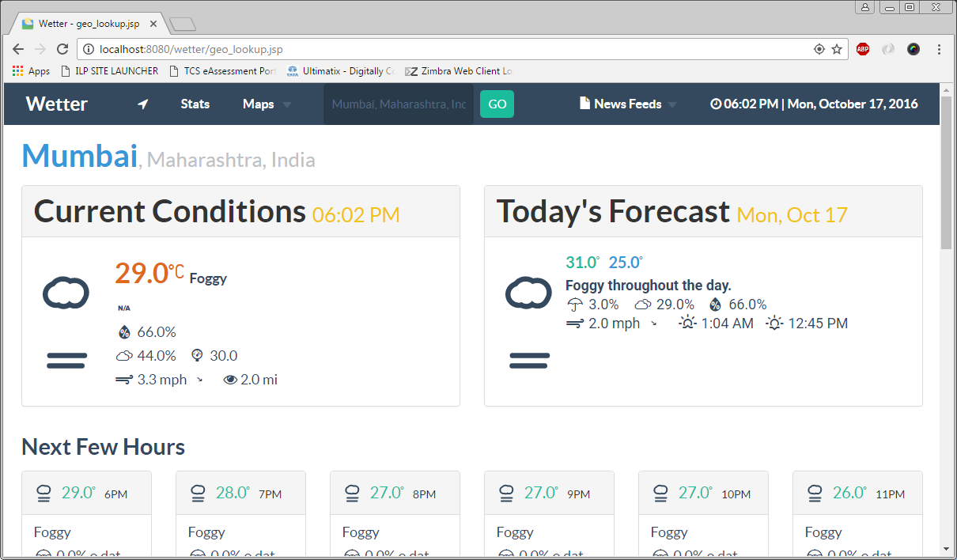Viewport: 957px width, 560px height.
Task: Click the eye visibility icon next to 2.0 mi
Action: [x=229, y=379]
